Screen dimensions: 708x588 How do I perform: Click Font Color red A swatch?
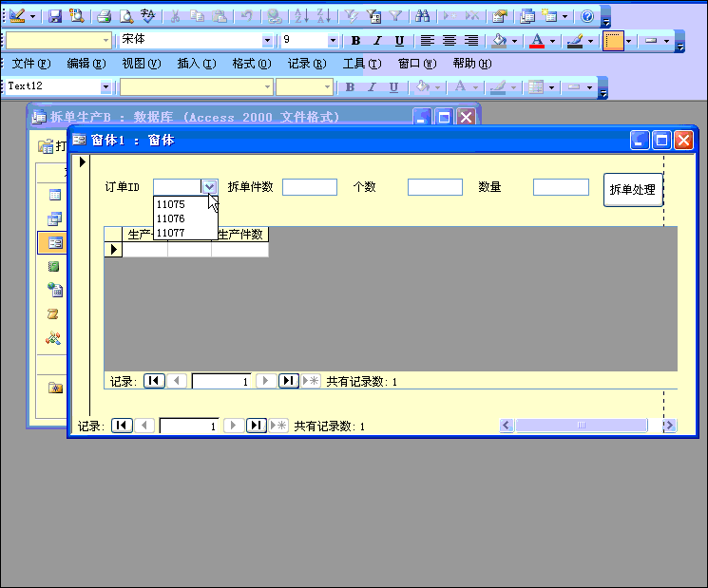tap(536, 41)
